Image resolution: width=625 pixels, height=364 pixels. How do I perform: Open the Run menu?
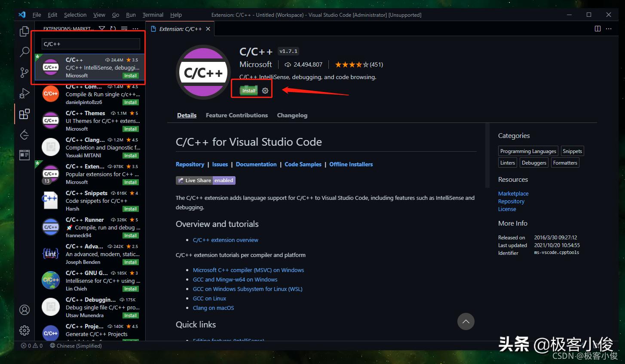click(x=131, y=15)
